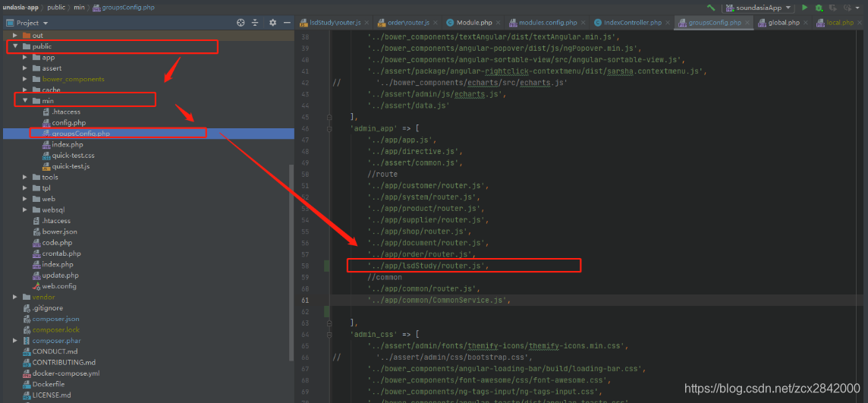Run soundasiaApp with the green play icon
This screenshot has height=403, width=868.
(x=805, y=8)
